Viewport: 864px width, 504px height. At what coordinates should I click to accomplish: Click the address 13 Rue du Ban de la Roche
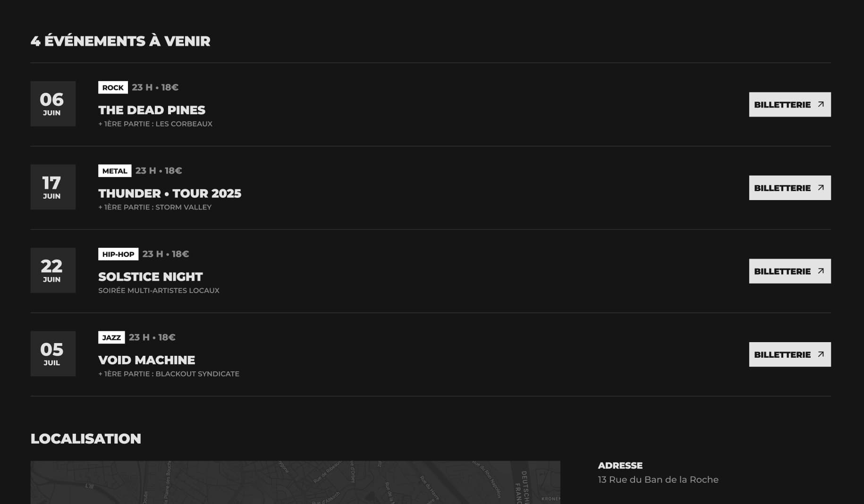[x=658, y=479]
